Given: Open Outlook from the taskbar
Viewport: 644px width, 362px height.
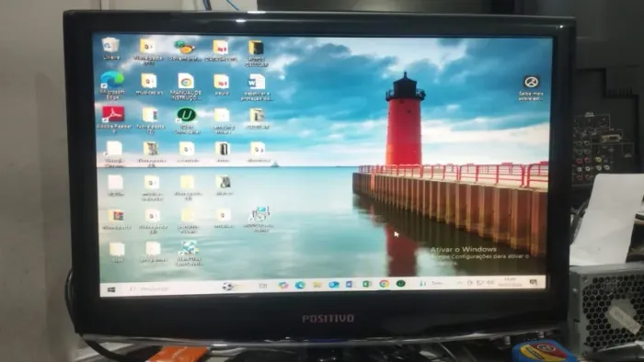Looking at the screenshot, I should click(333, 284).
